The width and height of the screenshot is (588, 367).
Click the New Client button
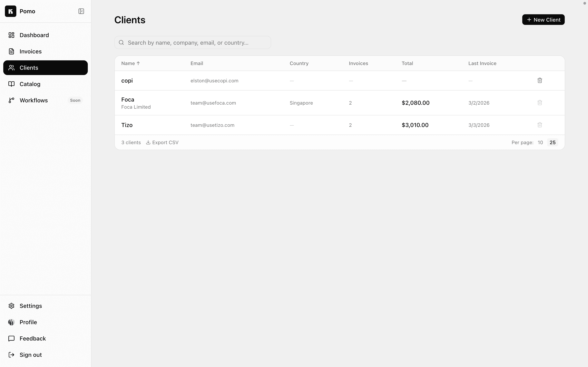(543, 19)
